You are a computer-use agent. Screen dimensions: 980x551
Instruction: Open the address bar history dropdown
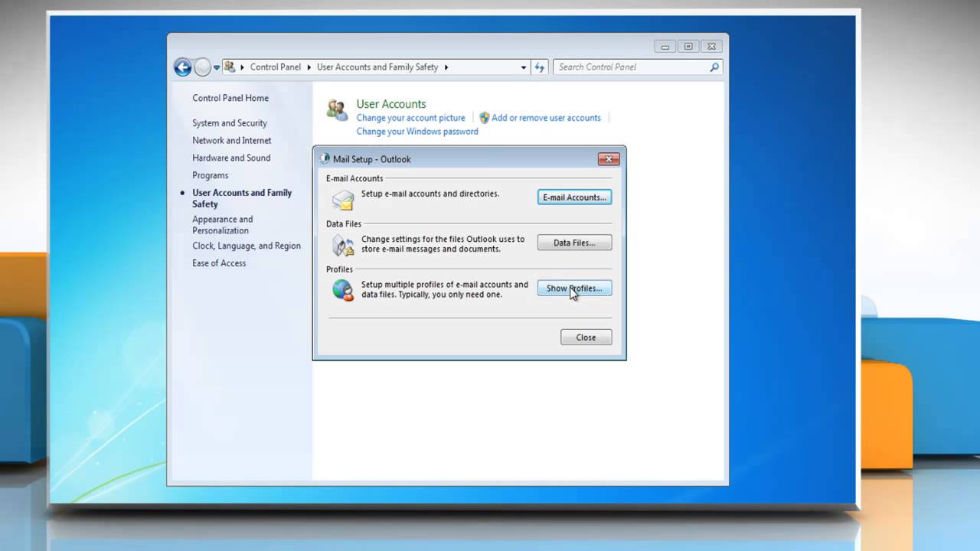pos(524,67)
